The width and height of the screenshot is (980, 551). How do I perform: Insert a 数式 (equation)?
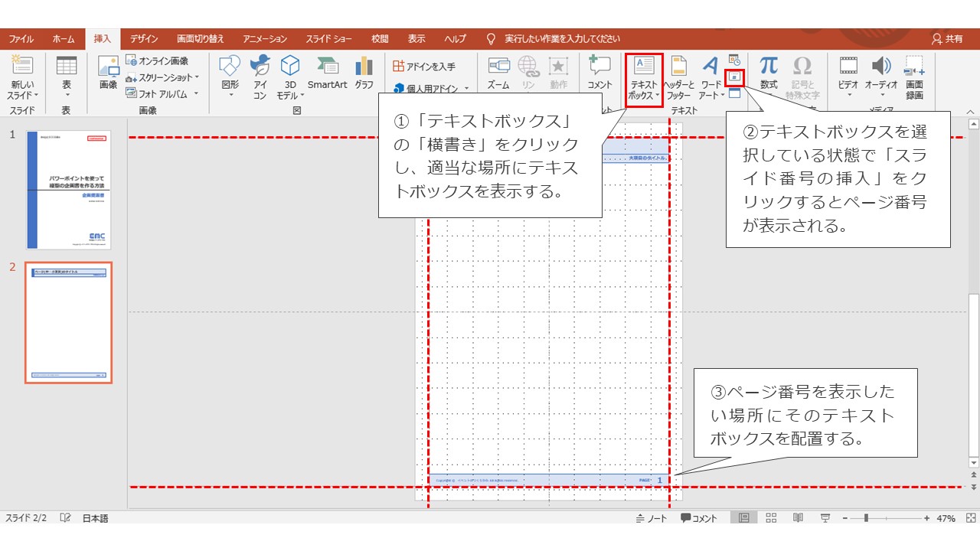[769, 73]
